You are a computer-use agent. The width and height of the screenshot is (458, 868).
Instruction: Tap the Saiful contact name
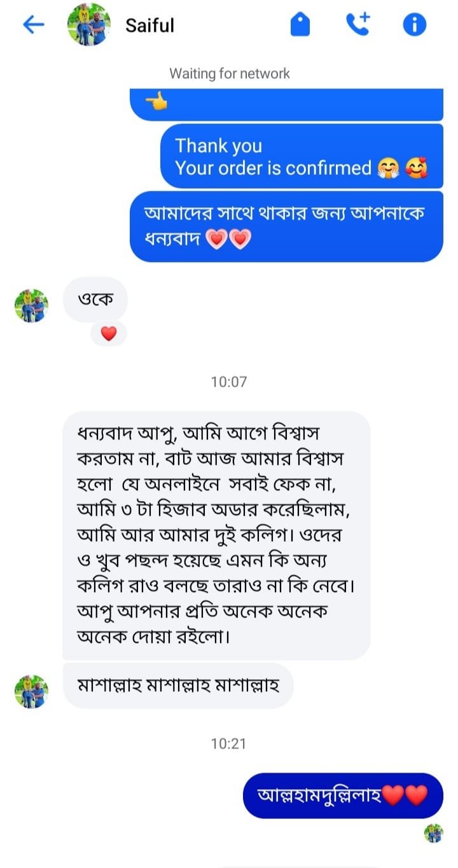point(149,25)
